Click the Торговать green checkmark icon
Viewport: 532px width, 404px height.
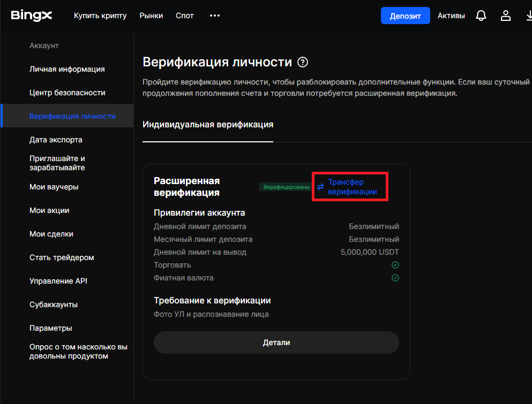point(395,265)
